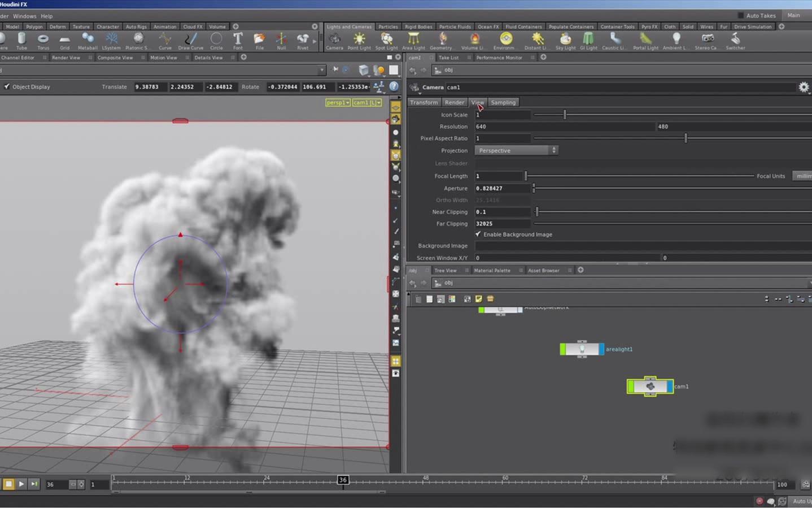Expand more shelf tools arrow after Rivet

[x=315, y=41]
